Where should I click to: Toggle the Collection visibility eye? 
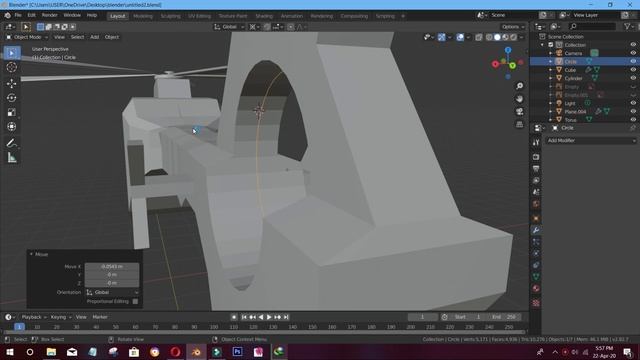click(x=633, y=45)
